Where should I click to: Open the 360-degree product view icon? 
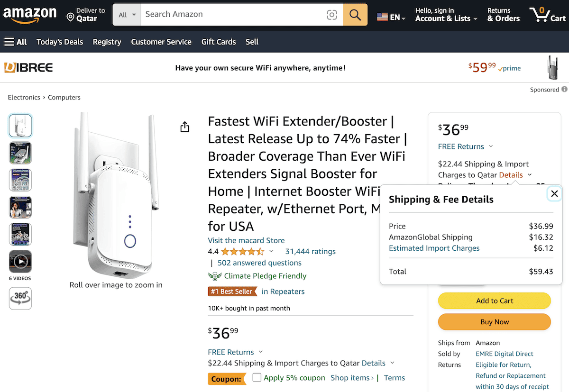pyautogui.click(x=20, y=298)
